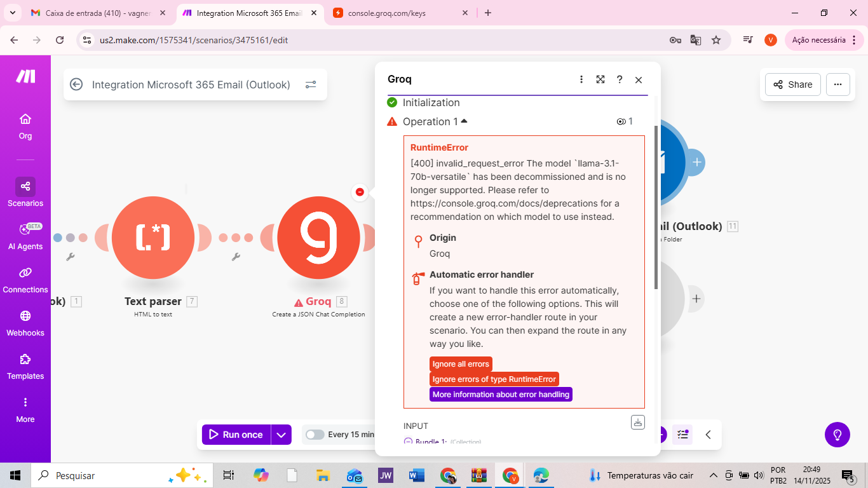Click the wrench between Text parser and Groq

(236, 257)
